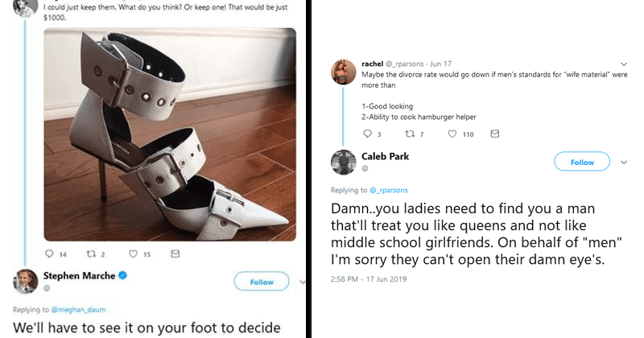
Task: Click reply icon under the shoe tweet
Action: (50, 254)
